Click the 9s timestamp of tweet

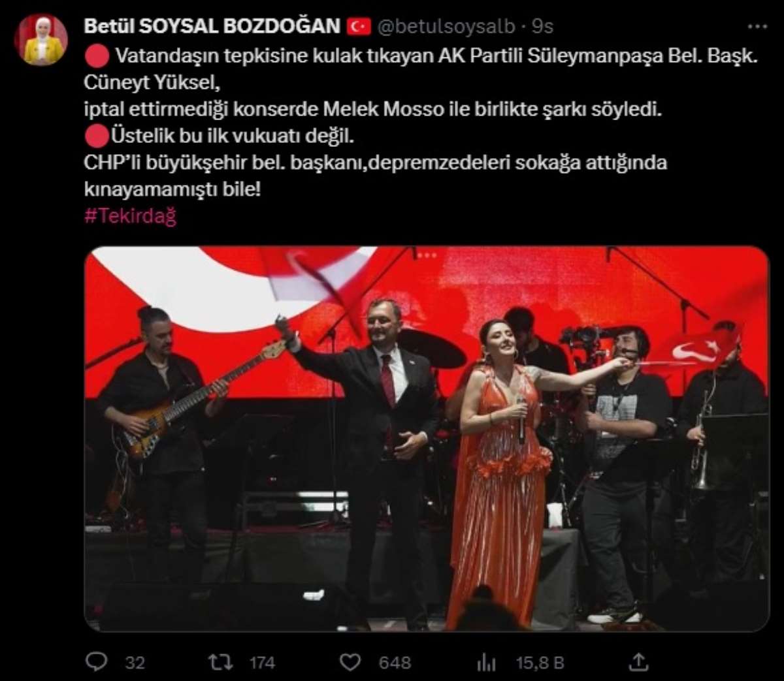542,26
